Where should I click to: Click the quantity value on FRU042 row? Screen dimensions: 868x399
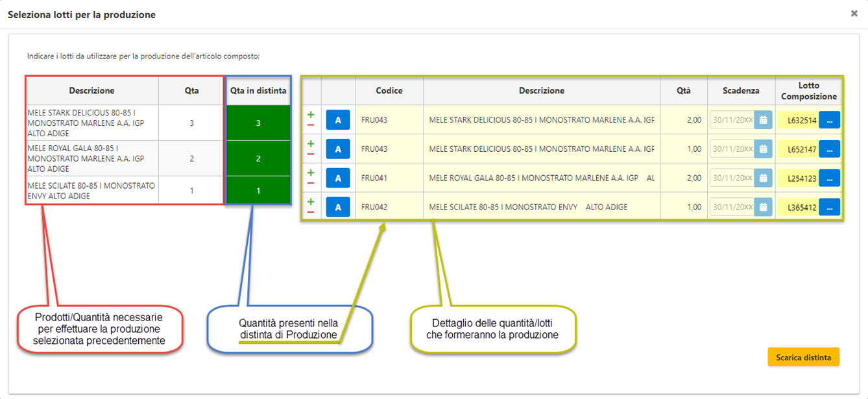click(x=693, y=208)
